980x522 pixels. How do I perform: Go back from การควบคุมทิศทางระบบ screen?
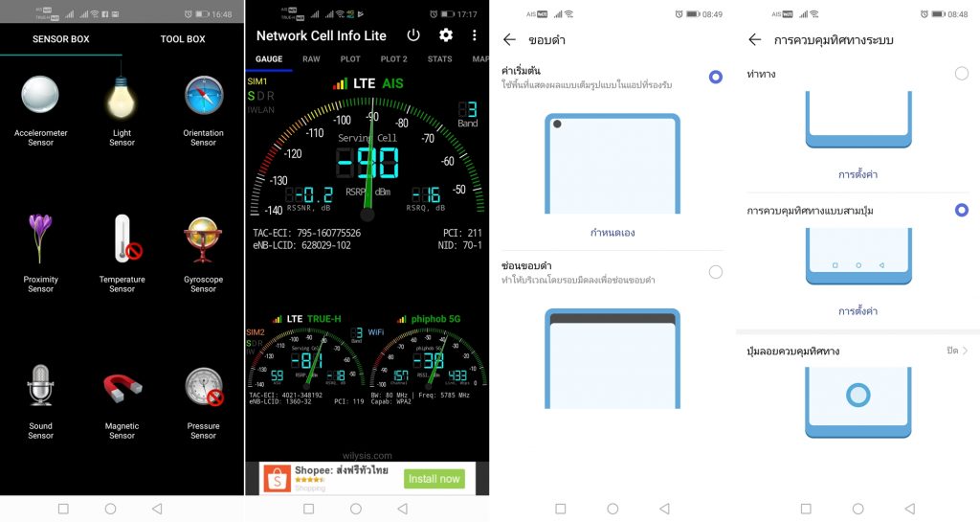tap(755, 39)
